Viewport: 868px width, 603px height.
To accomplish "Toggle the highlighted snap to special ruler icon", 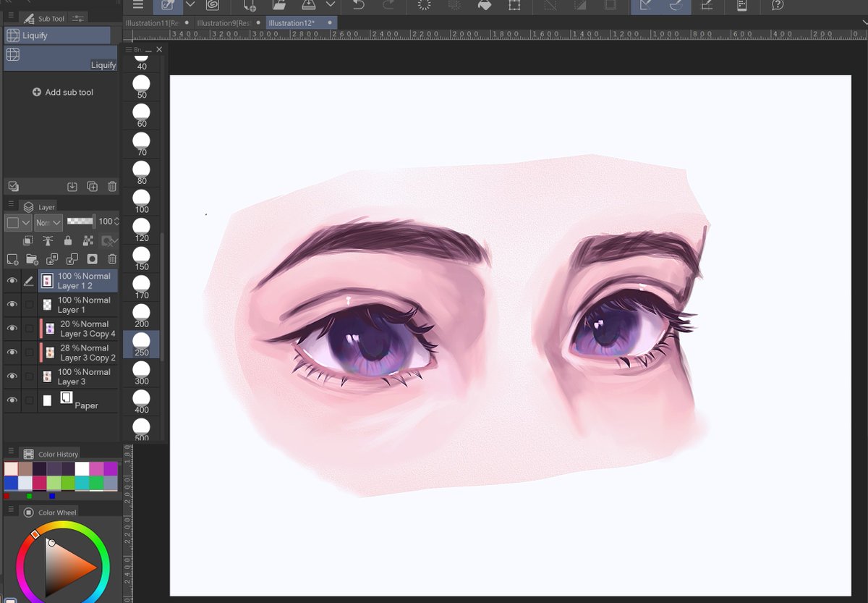I will (x=676, y=6).
